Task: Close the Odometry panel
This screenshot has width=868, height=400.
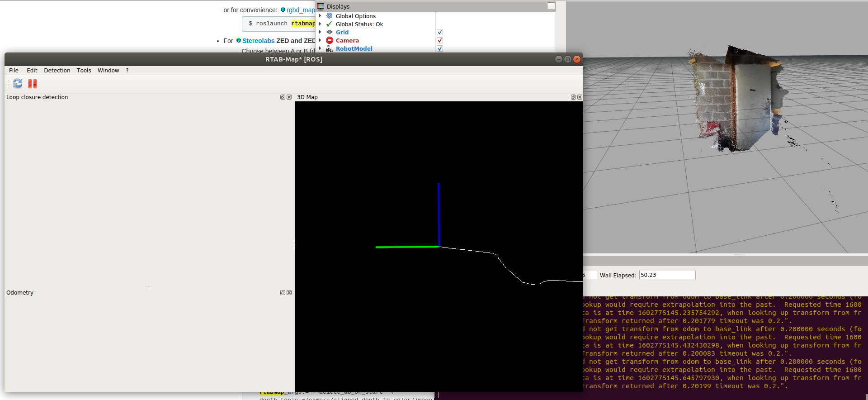Action: (289, 293)
